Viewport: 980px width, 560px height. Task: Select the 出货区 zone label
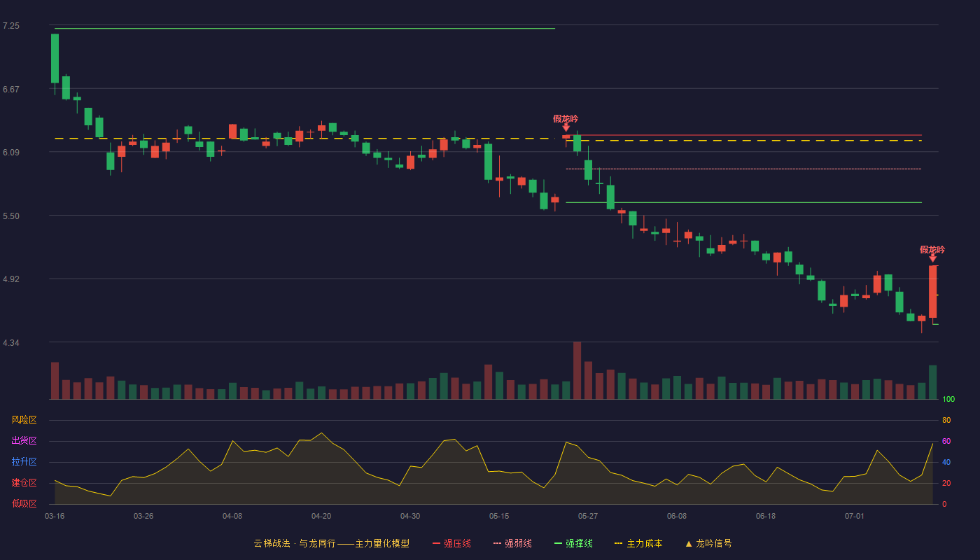click(x=24, y=441)
